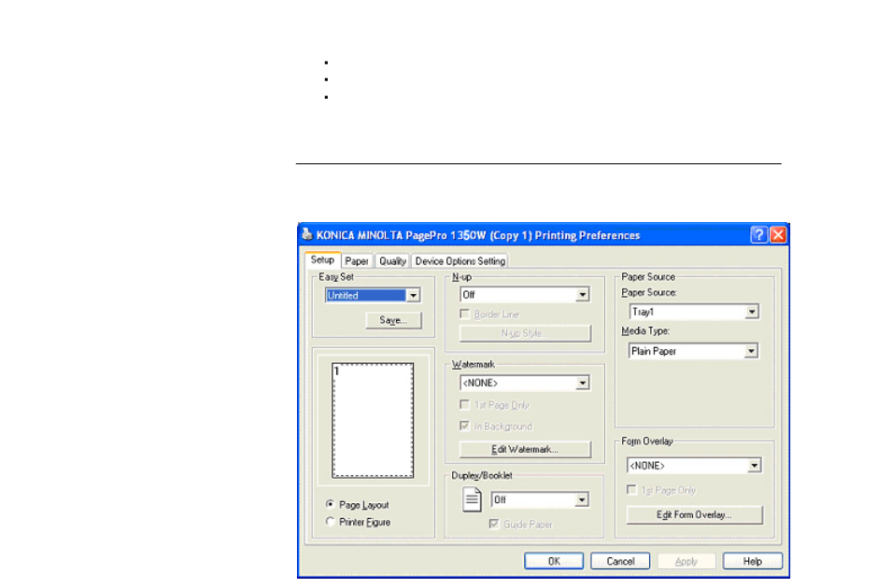Close the Printing Preferences dialog
891x588 pixels.
[x=778, y=234]
